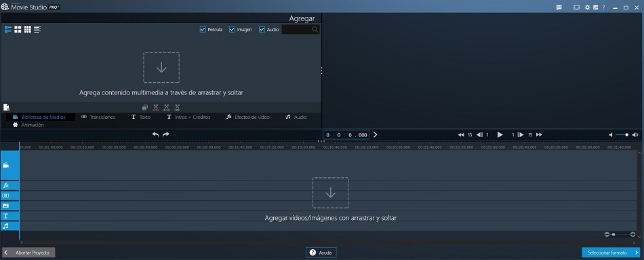Viewport: 644px width, 260px height.
Task: Uncheck the Película filter checkbox
Action: pyautogui.click(x=203, y=30)
